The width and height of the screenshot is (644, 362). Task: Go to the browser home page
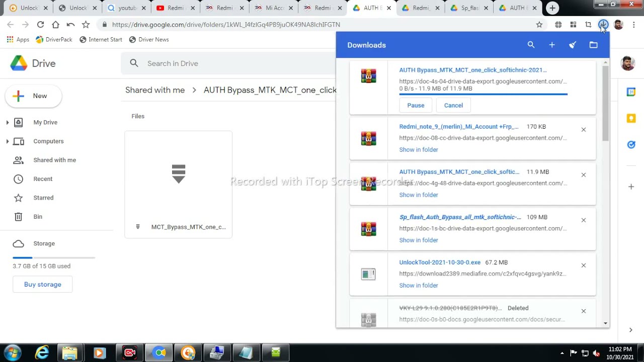(55, 24)
